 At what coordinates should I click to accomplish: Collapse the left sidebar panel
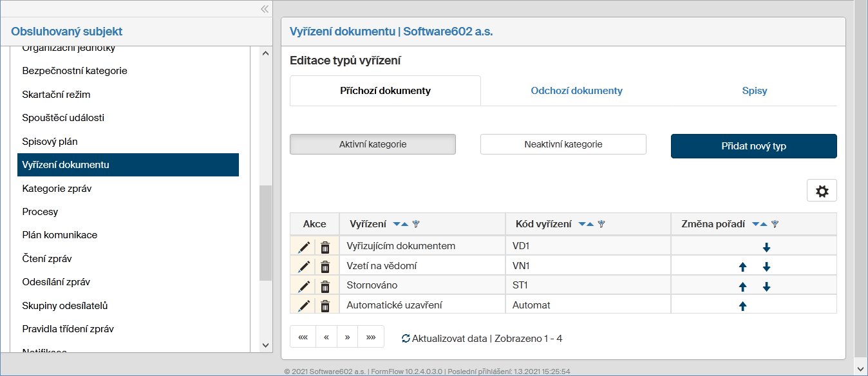click(x=264, y=9)
